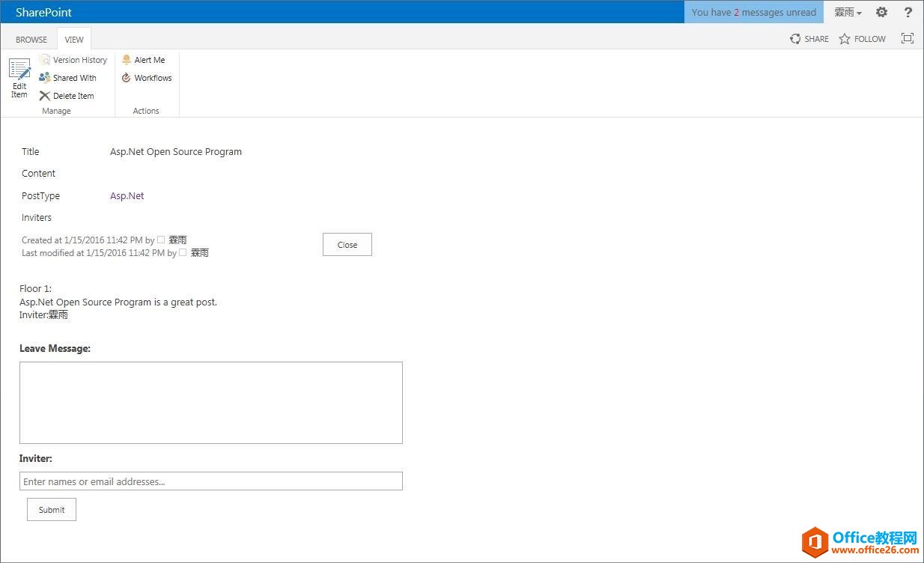Image resolution: width=924 pixels, height=563 pixels.
Task: Open Workflows in the Actions group
Action: tap(147, 78)
